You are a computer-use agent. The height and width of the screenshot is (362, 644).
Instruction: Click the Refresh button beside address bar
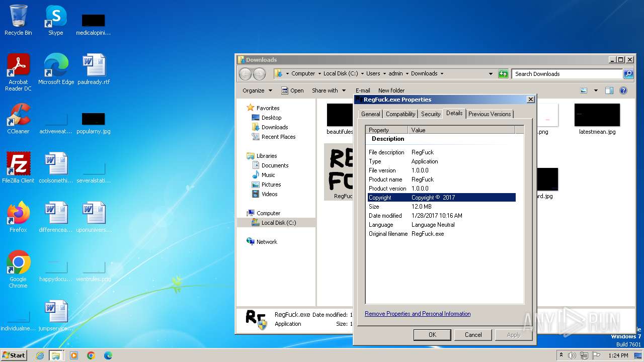(503, 74)
